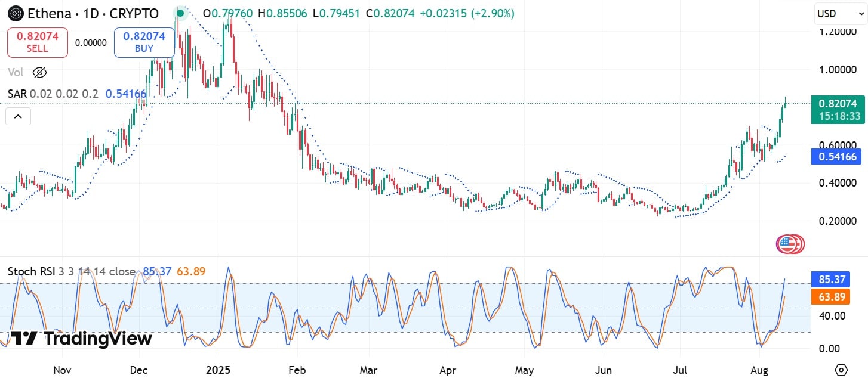Click the blue 0.54166 SAR axis label
This screenshot has width=868, height=381.
point(838,157)
